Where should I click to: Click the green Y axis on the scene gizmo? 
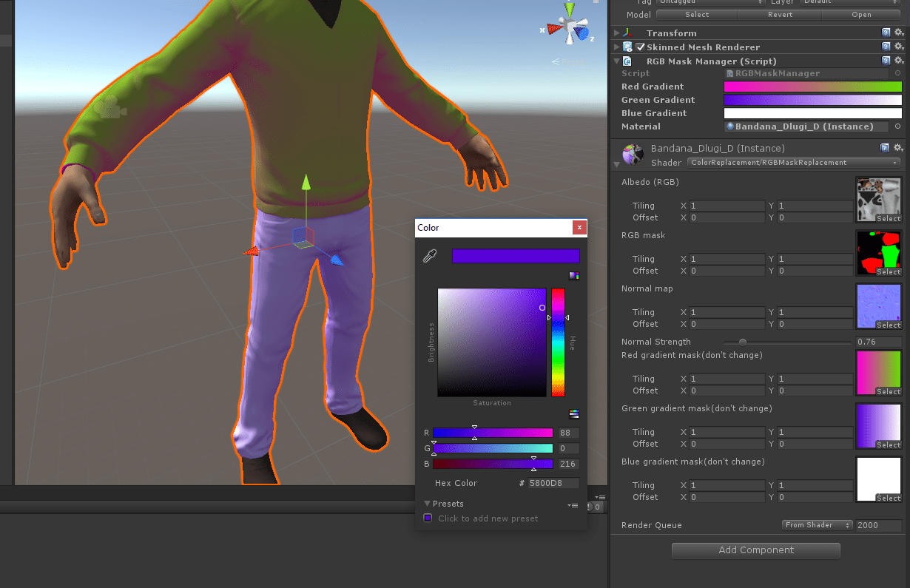click(x=570, y=9)
